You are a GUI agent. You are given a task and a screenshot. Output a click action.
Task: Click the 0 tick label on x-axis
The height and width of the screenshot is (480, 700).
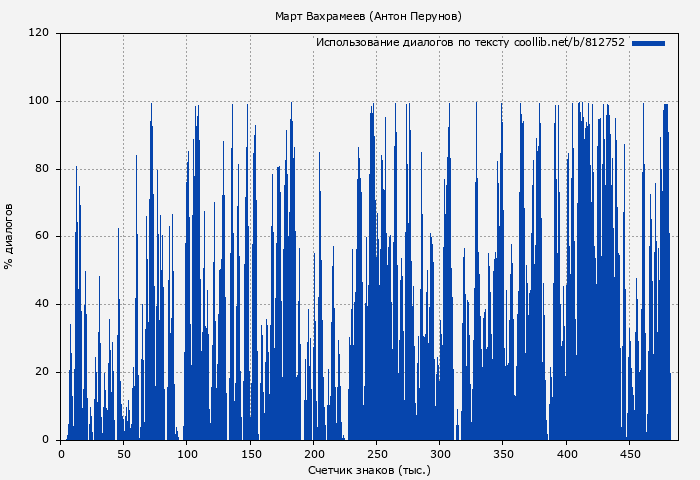tap(61, 454)
